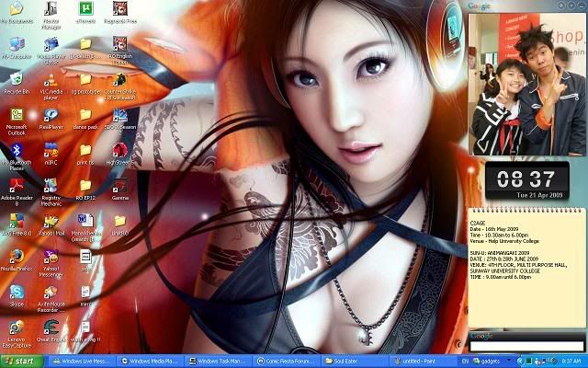This screenshot has width=588, height=368.
Task: Open the Windows Start menu
Action: pos(22,362)
